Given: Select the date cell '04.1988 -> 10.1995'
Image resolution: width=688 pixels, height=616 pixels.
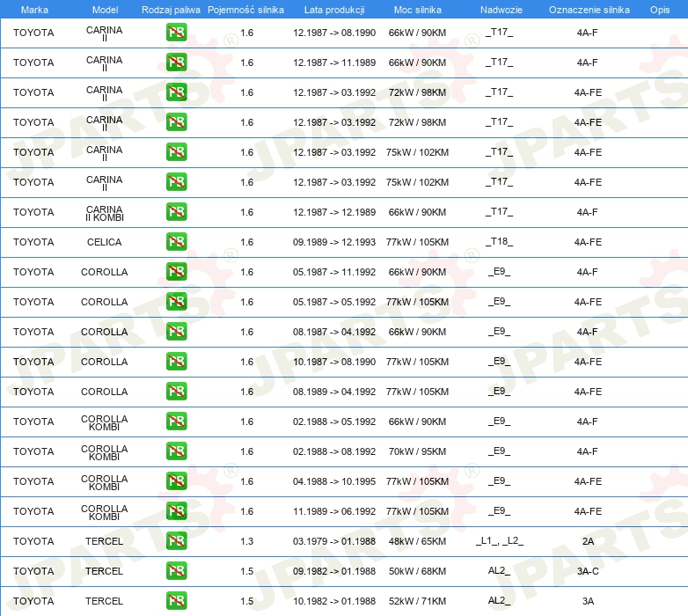Looking at the screenshot, I should click(x=334, y=481).
